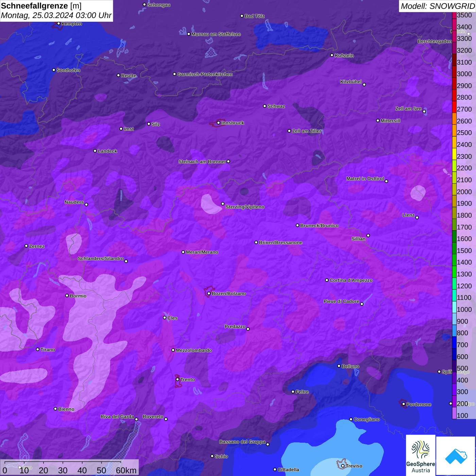Image resolution: width=476 pixels, height=476 pixels.
Task: Click the Landeck city marker dot
Action: pyautogui.click(x=95, y=151)
